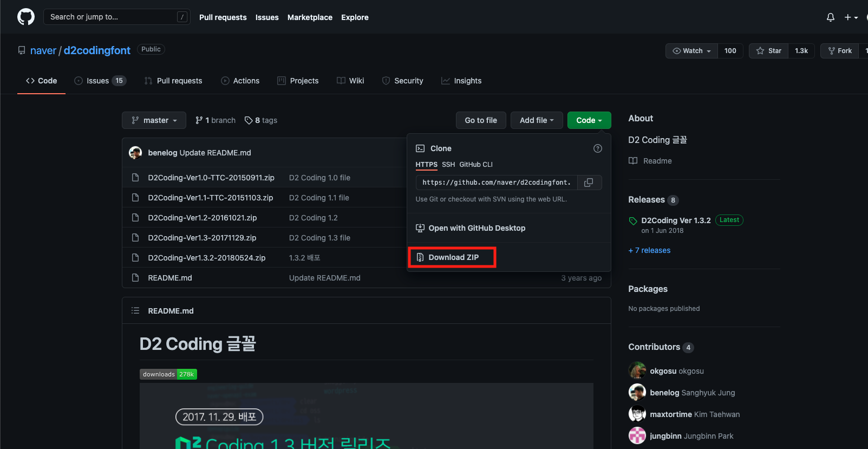Click Open with GitHub Desktop
This screenshot has height=449, width=868.
point(471,228)
